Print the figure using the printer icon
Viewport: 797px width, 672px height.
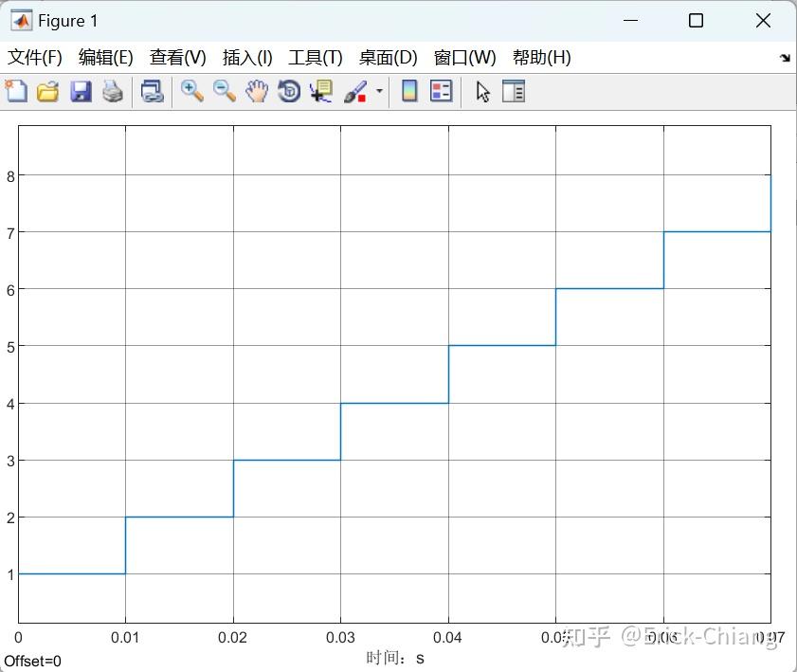(113, 92)
